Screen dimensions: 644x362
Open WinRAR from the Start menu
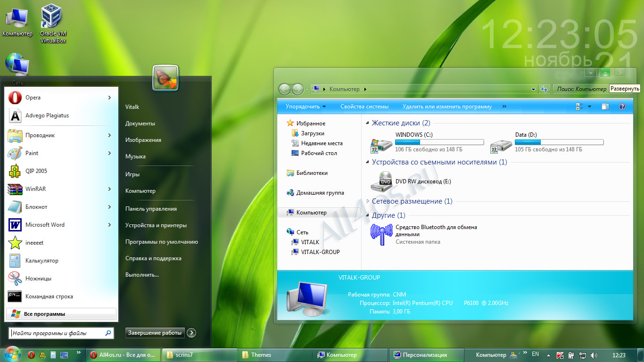60,189
